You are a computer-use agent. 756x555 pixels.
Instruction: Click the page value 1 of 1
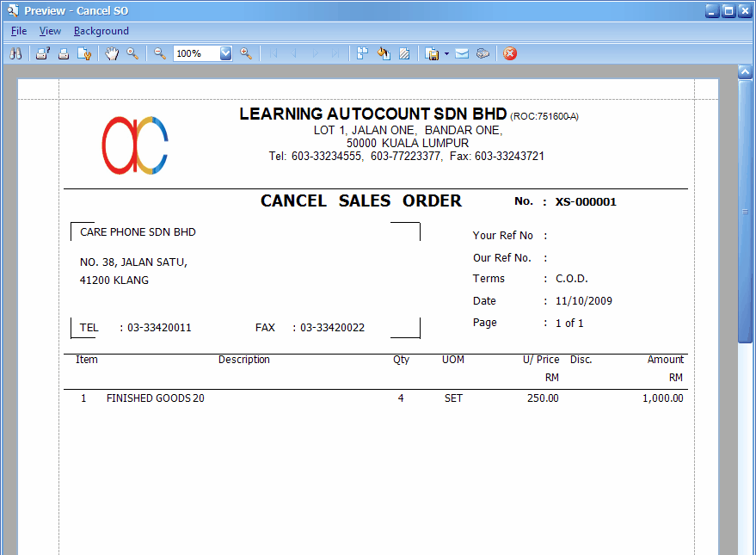pos(569,323)
